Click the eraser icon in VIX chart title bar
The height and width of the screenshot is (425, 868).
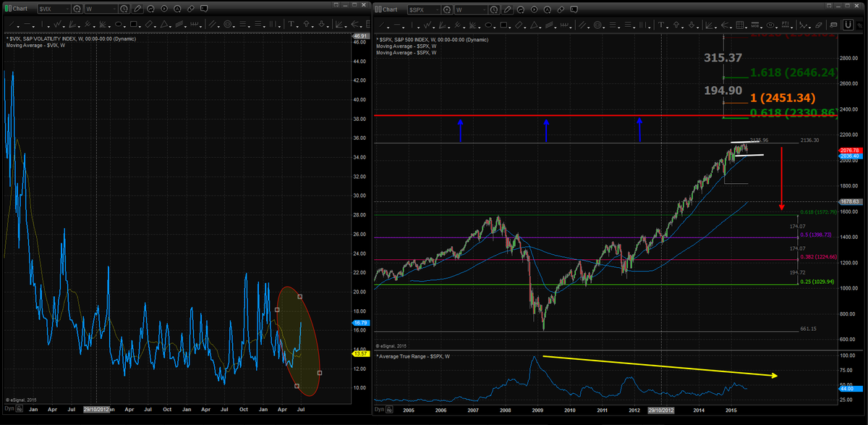point(190,9)
